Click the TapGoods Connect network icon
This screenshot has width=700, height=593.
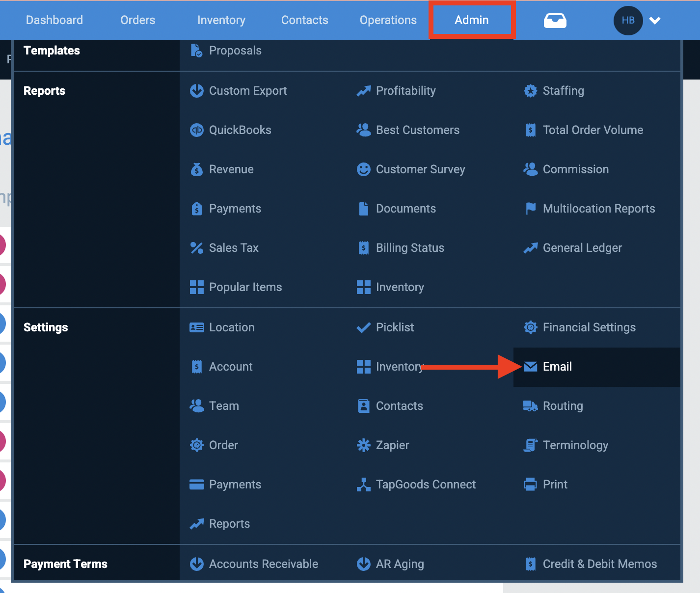coord(364,485)
